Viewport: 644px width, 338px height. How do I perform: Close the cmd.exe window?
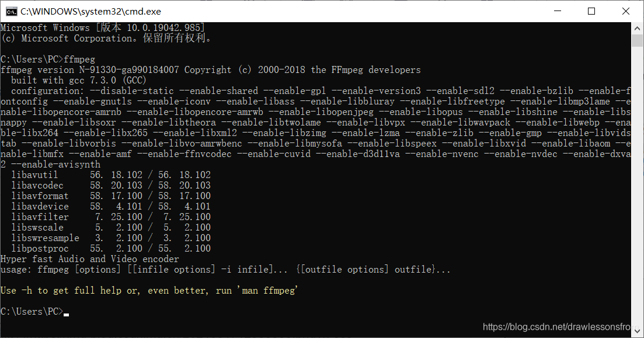[626, 11]
